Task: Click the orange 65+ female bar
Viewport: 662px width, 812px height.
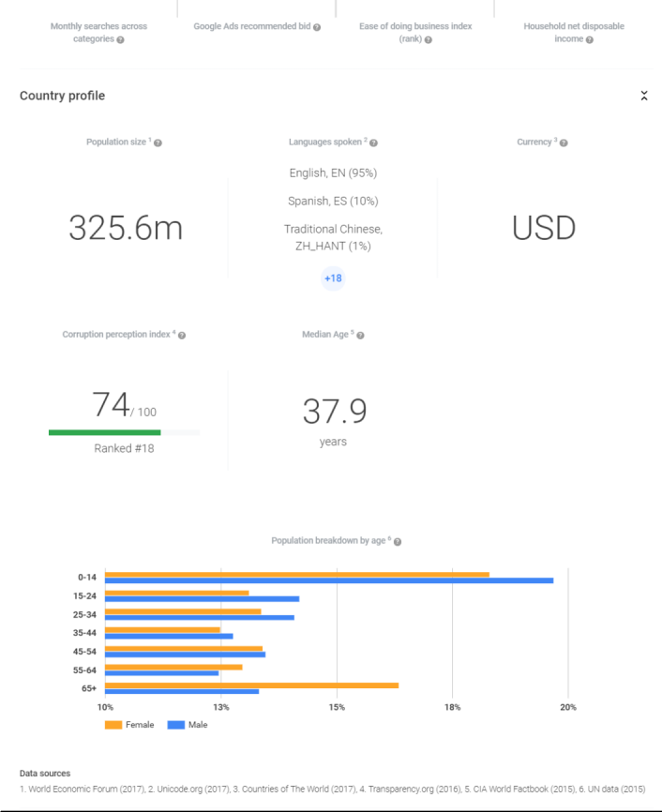Action: [251, 684]
